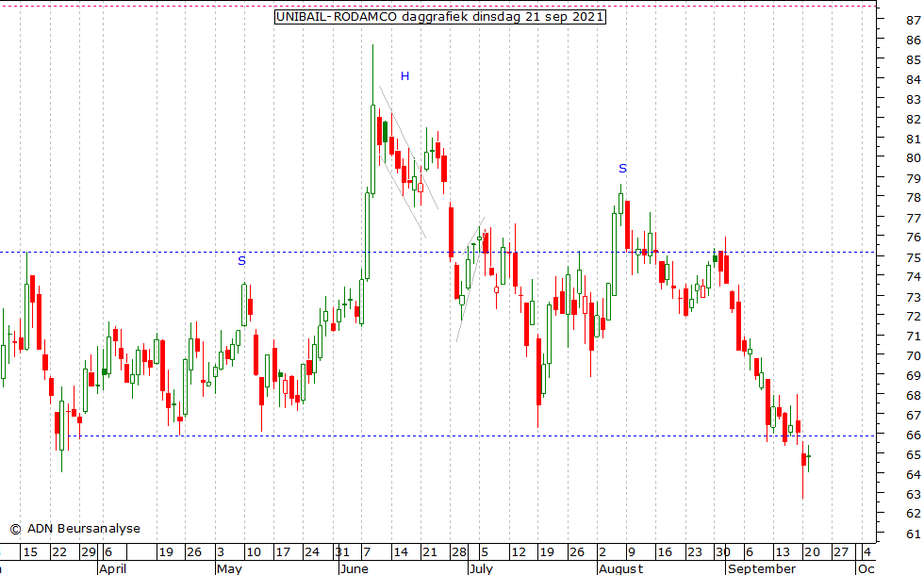Screen dimensions: 924x575
Task: Click the 85 value on the price axis
Action: tap(914, 60)
